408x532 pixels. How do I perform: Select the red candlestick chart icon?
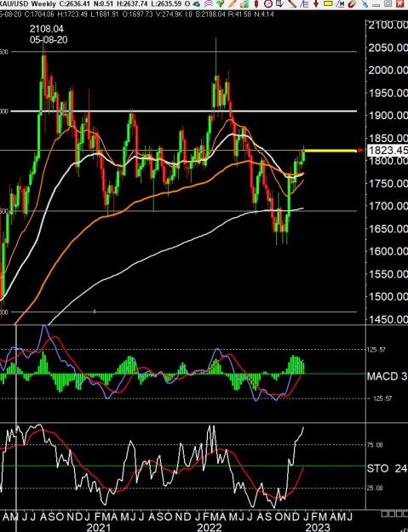[x=256, y=3]
